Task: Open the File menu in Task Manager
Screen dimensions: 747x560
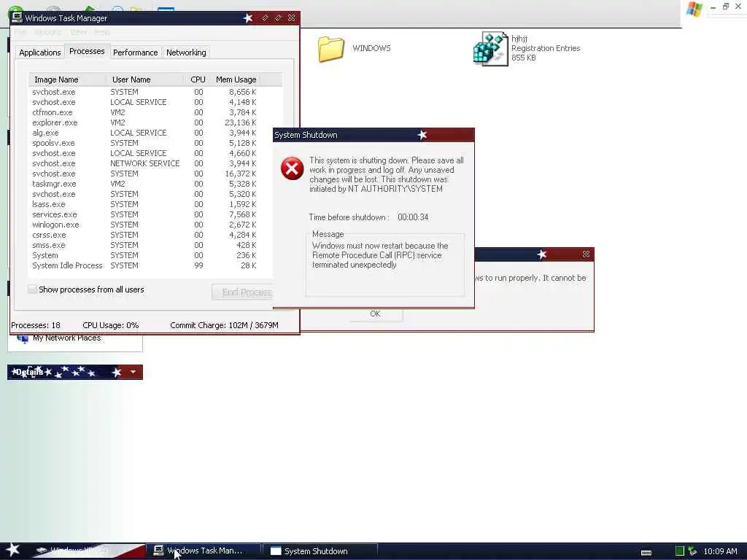Action: [20, 32]
